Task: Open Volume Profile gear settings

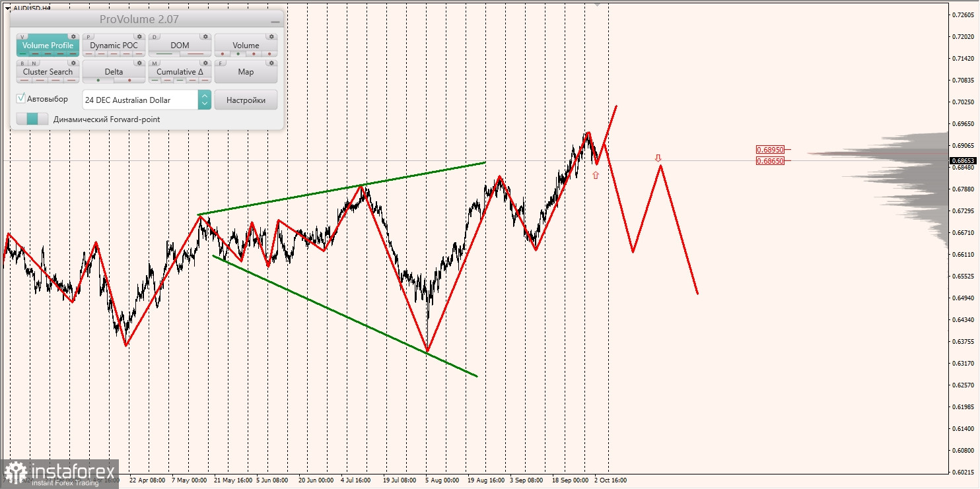Action: tap(73, 36)
